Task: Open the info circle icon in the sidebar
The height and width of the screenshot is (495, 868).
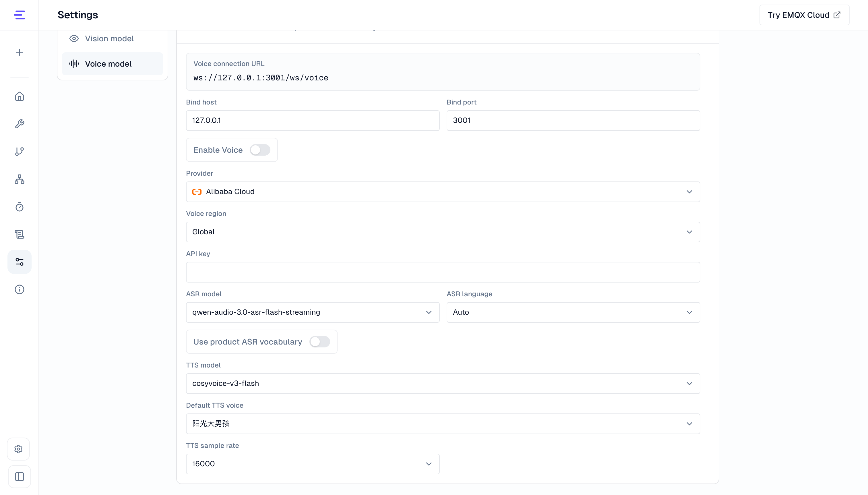Action: [x=19, y=289]
